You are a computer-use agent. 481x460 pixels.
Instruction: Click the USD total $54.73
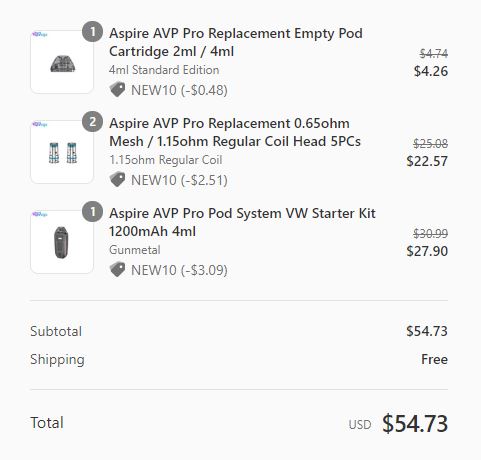415,424
